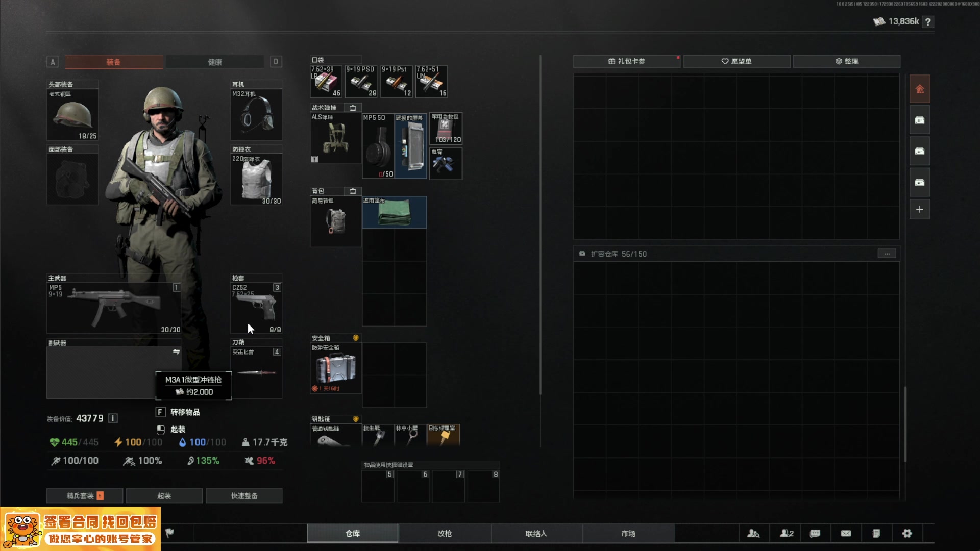Image resolution: width=980 pixels, height=551 pixels.
Task: Open the mail envelope icon
Action: click(x=846, y=533)
